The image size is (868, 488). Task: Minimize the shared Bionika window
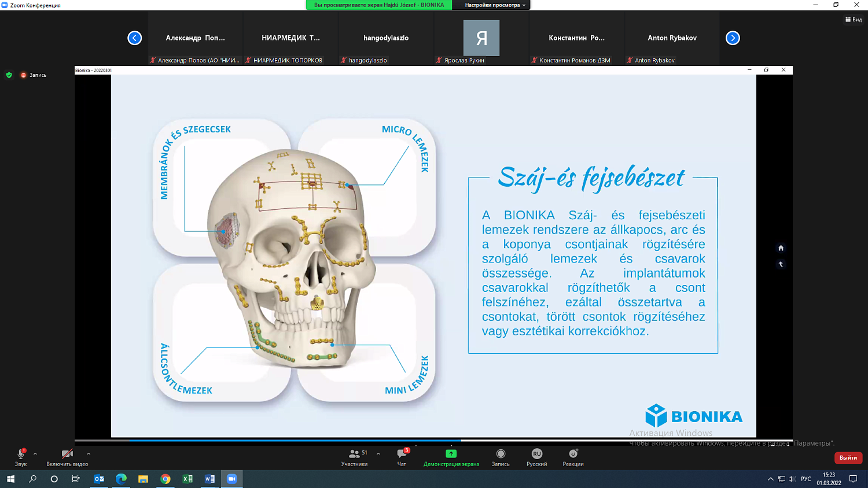pos(749,70)
